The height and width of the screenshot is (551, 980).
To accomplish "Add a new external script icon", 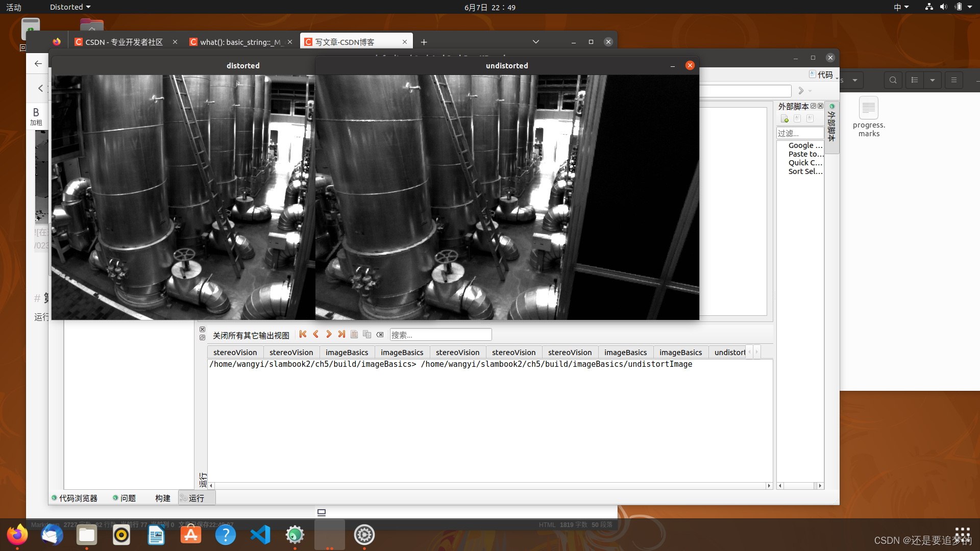I will (x=785, y=119).
